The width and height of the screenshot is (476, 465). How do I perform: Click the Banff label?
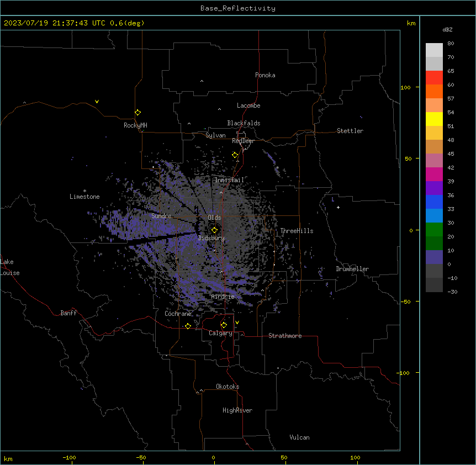[68, 313]
